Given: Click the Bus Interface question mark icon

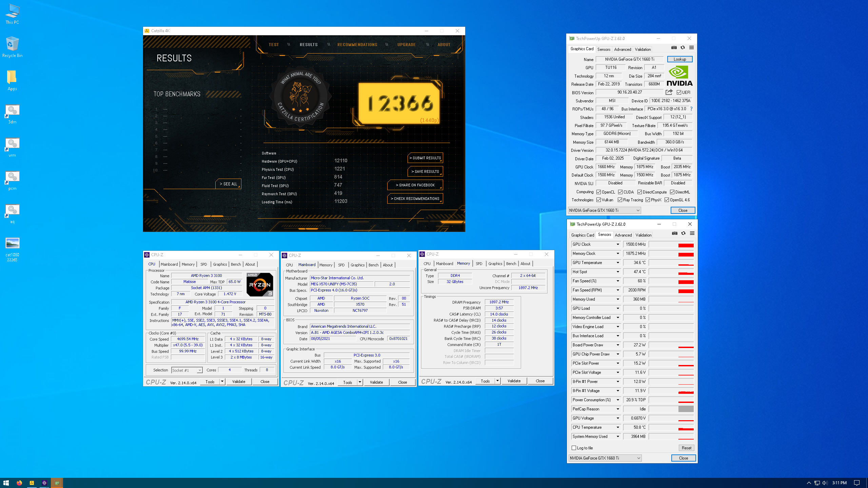Looking at the screenshot, I should (691, 109).
